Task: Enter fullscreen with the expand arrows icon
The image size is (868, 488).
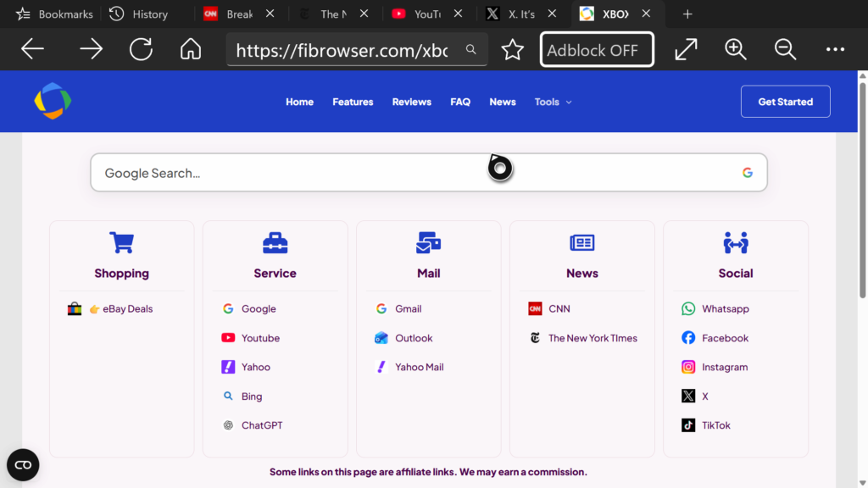Action: coord(686,49)
